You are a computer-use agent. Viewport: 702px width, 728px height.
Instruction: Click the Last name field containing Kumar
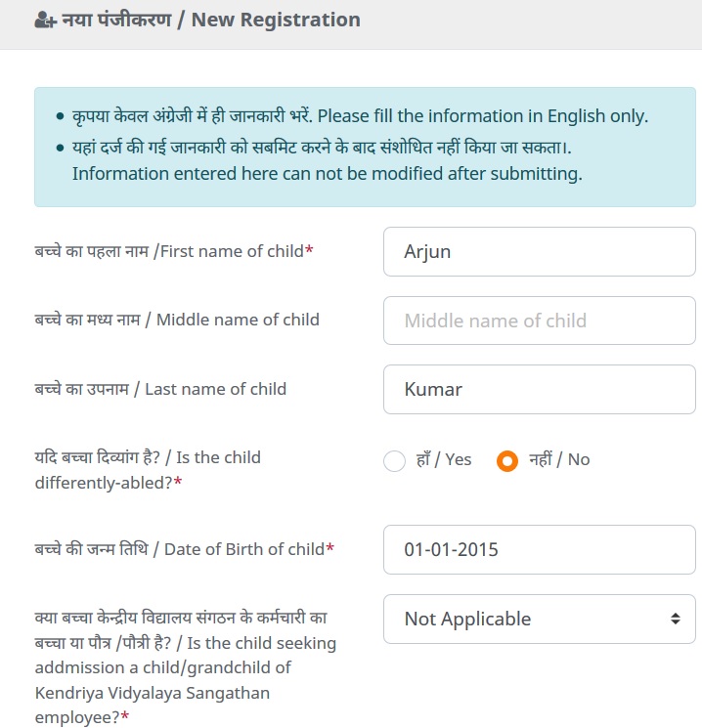click(539, 389)
